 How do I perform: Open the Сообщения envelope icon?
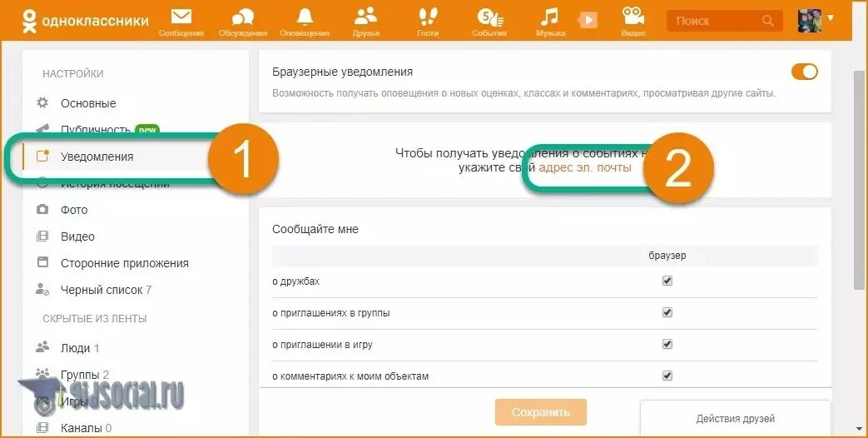(x=181, y=17)
